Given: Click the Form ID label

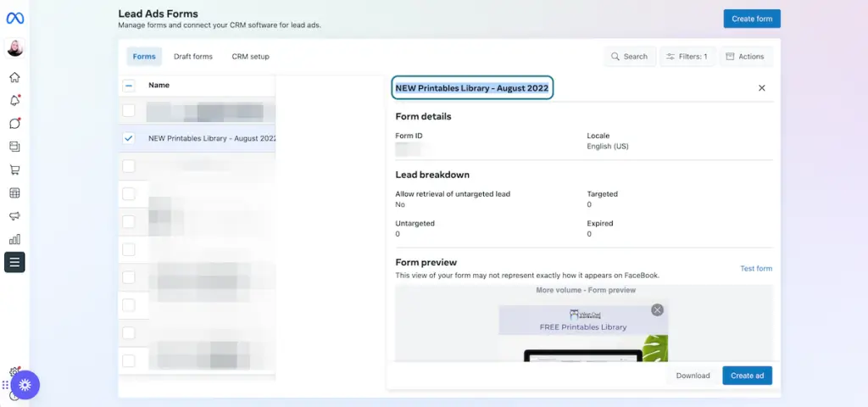Looking at the screenshot, I should click(x=409, y=136).
